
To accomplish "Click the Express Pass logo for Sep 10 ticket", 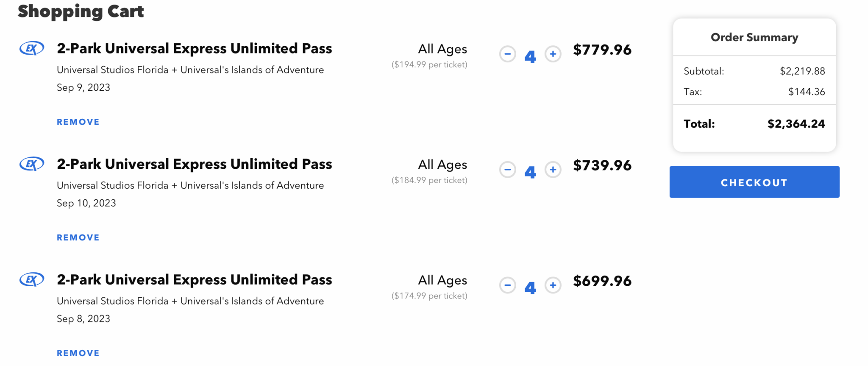I will (31, 164).
